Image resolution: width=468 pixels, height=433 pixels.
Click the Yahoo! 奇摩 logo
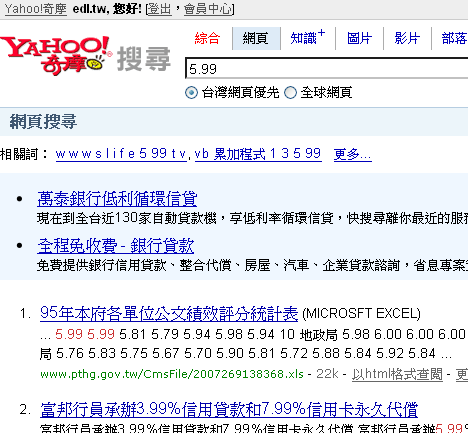56,55
